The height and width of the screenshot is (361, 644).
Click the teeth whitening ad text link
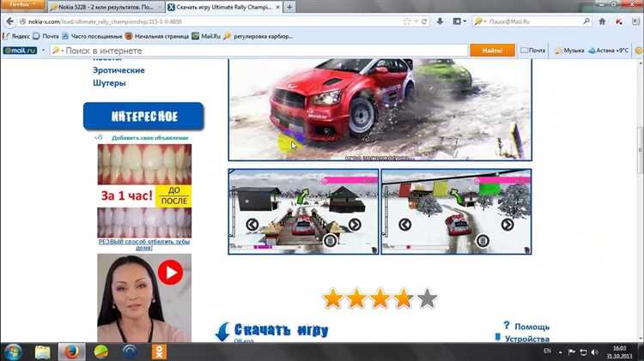tap(144, 244)
